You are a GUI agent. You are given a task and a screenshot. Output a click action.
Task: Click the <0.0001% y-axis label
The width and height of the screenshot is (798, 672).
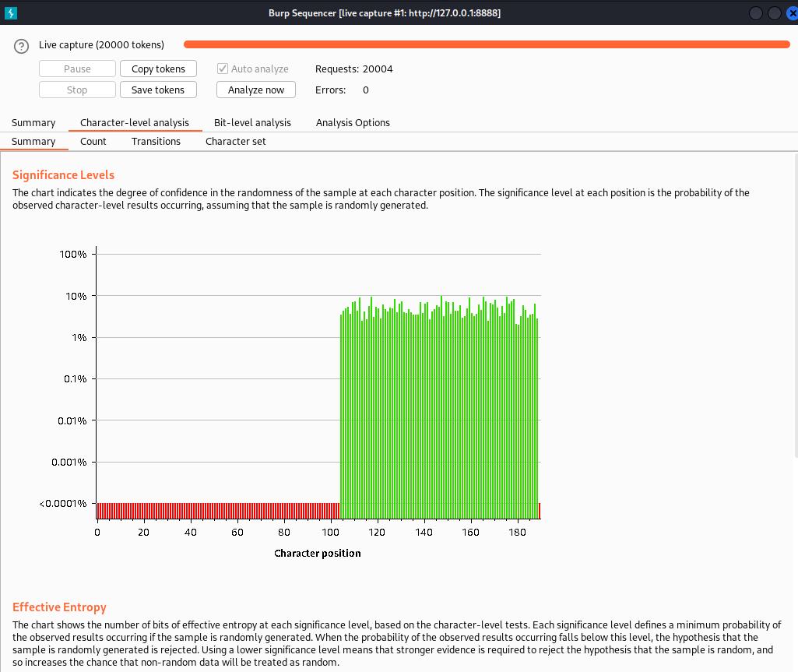pyautogui.click(x=62, y=504)
